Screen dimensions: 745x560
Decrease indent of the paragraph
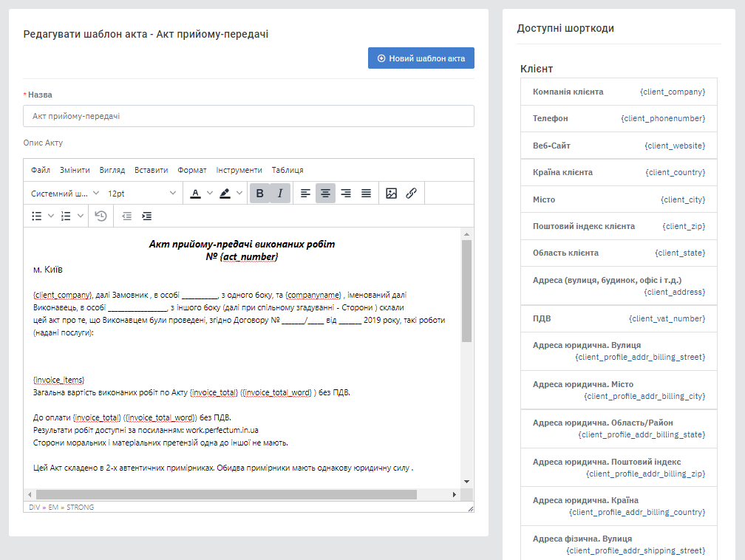[127, 216]
